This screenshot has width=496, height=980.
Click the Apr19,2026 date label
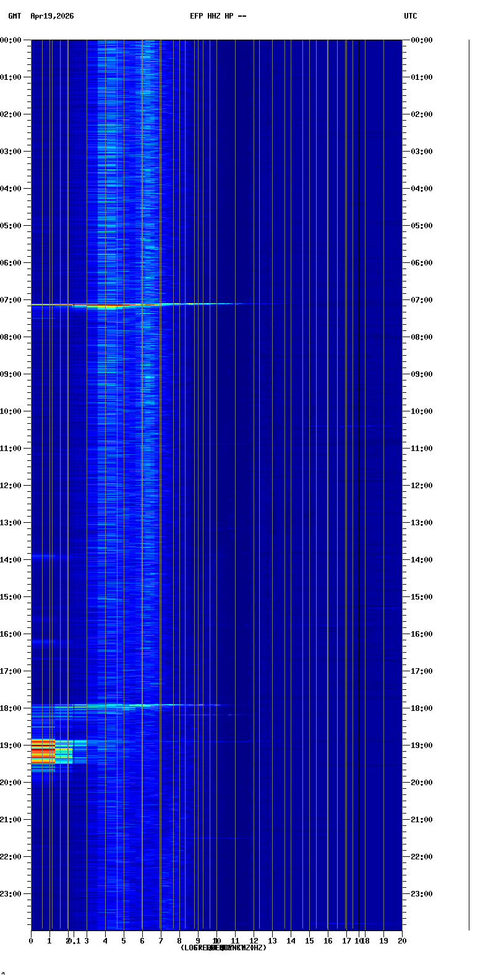(x=52, y=16)
